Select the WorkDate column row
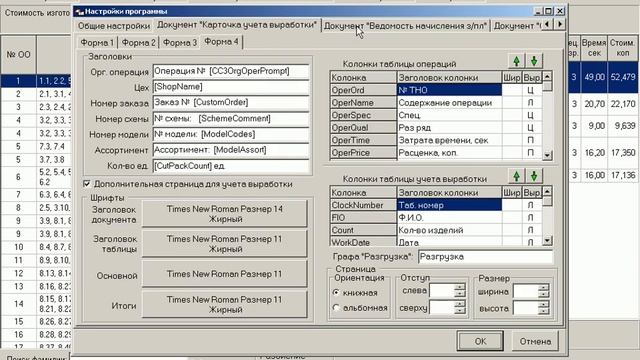 coord(363,242)
